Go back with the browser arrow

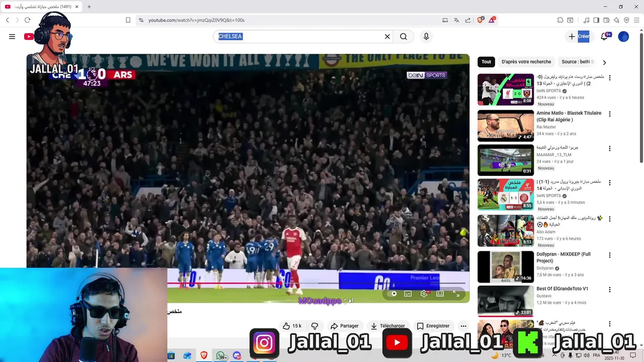pyautogui.click(x=7, y=20)
